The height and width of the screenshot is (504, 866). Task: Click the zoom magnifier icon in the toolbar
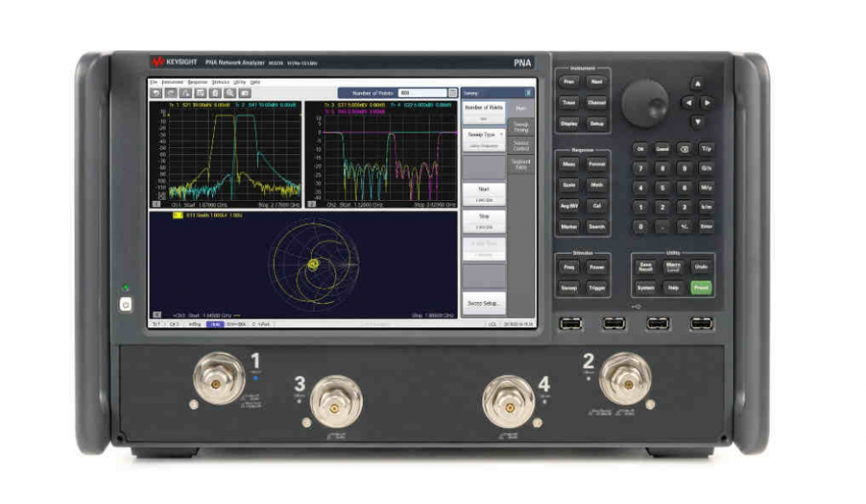pyautogui.click(x=230, y=94)
